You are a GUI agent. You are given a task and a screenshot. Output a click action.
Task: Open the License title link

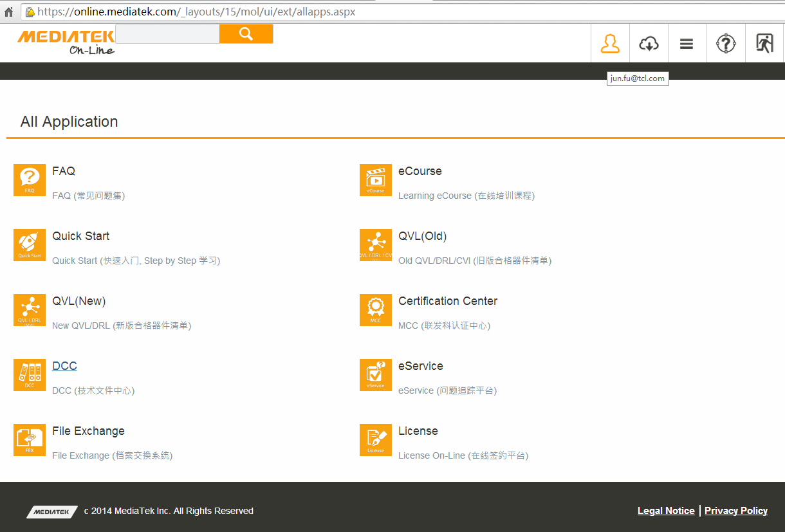coord(418,431)
